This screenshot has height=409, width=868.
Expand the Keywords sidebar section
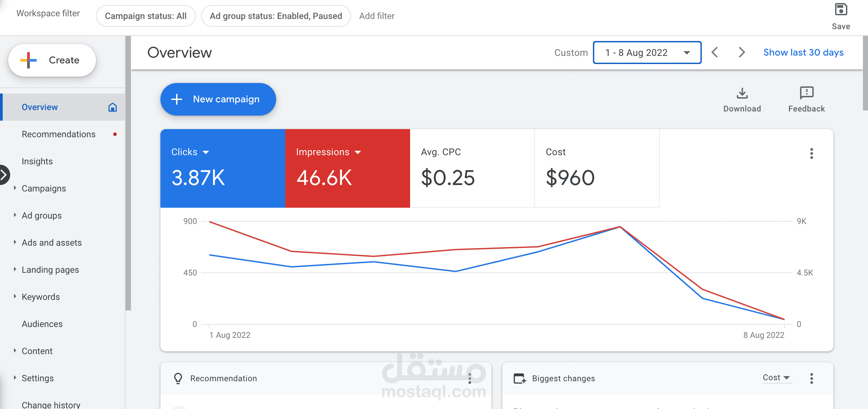(15, 296)
